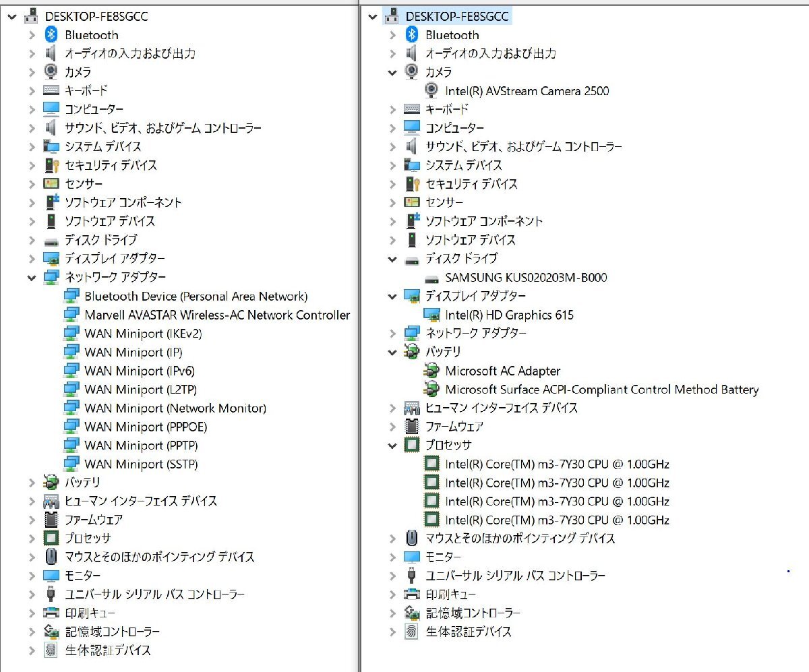Expand プロセッサ node in left tree
This screenshot has height=672, width=809.
tap(31, 539)
